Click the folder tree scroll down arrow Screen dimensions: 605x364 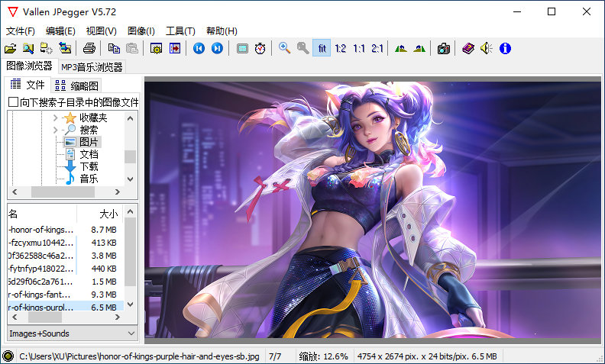(x=130, y=179)
